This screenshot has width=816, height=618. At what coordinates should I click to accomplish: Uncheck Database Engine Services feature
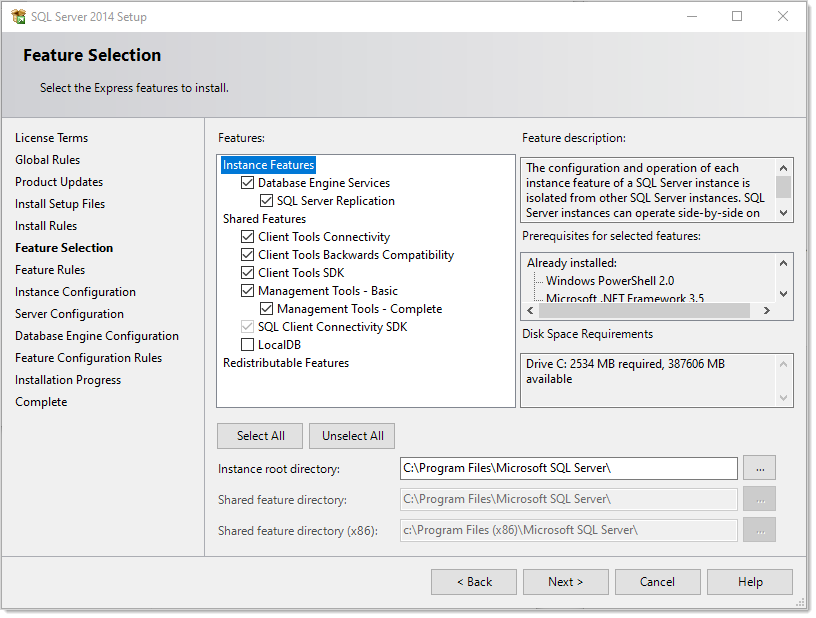coord(247,183)
